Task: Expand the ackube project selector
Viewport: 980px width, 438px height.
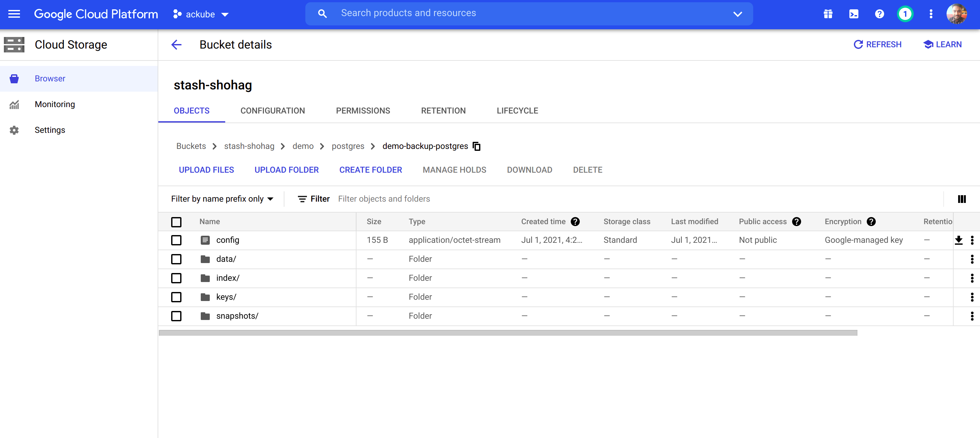Action: click(200, 14)
